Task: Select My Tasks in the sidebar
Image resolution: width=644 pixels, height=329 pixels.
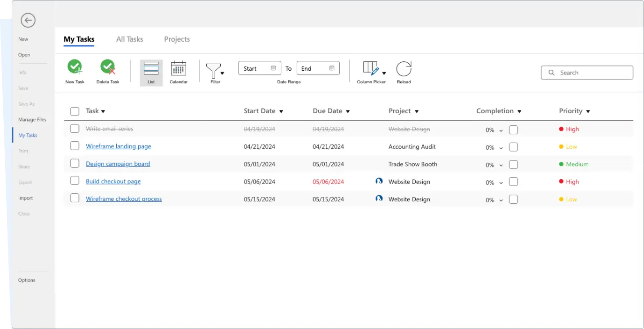Action: [28, 135]
